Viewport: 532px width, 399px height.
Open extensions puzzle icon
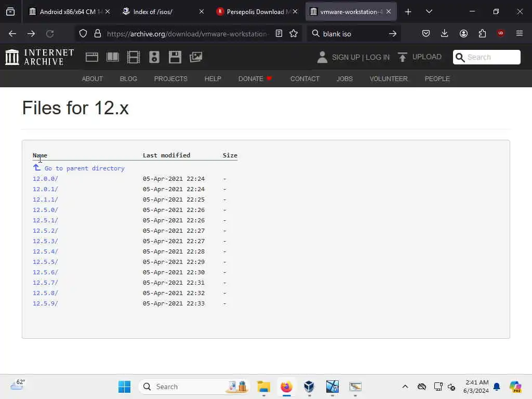482,33
